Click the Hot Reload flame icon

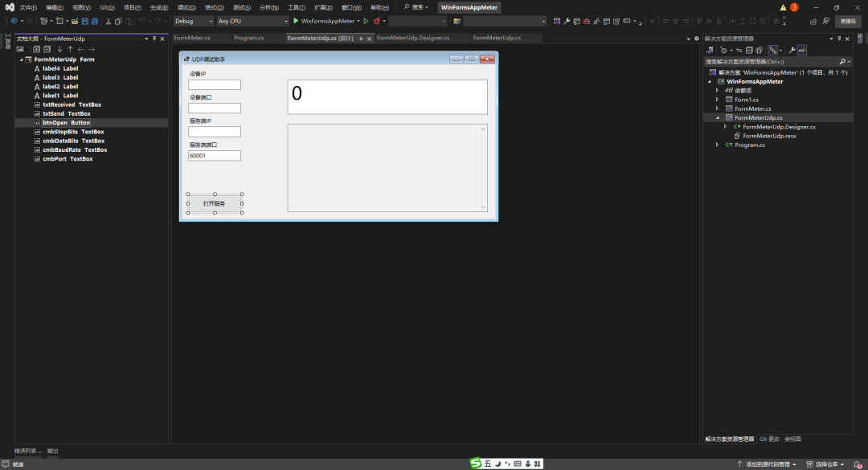coord(376,21)
